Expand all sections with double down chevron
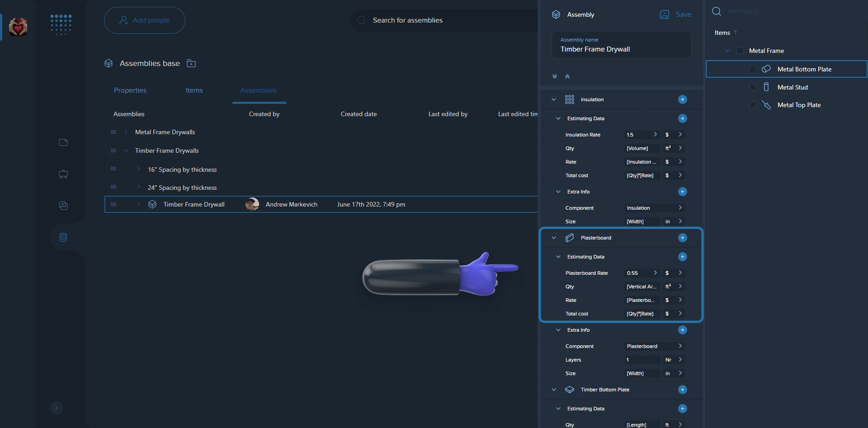Screen dimensions: 868x428 pos(555,76)
